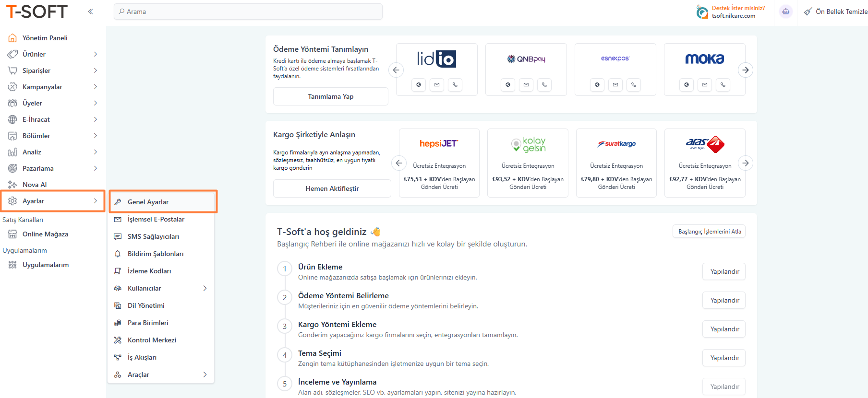868x398 pixels.
Task: Open Nova AI from the sidebar
Action: (x=35, y=185)
